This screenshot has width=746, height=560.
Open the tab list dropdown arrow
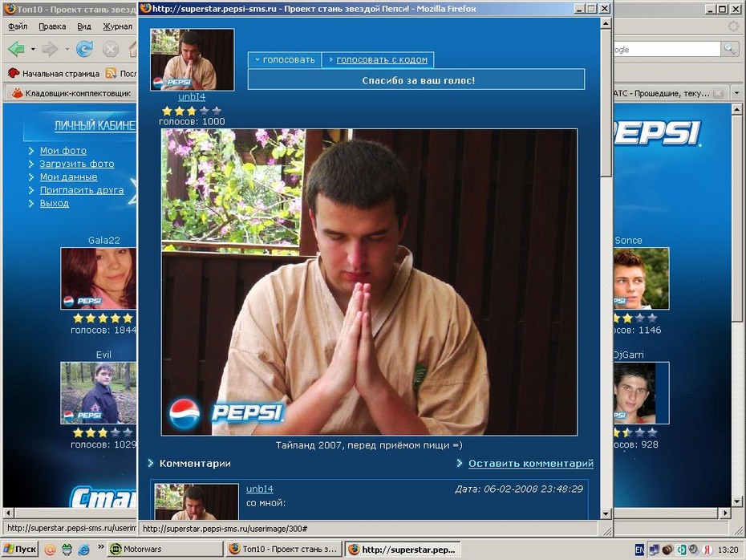coord(736,93)
